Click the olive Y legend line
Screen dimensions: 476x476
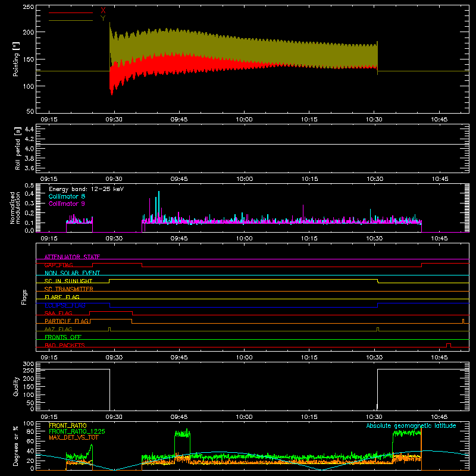(71, 20)
